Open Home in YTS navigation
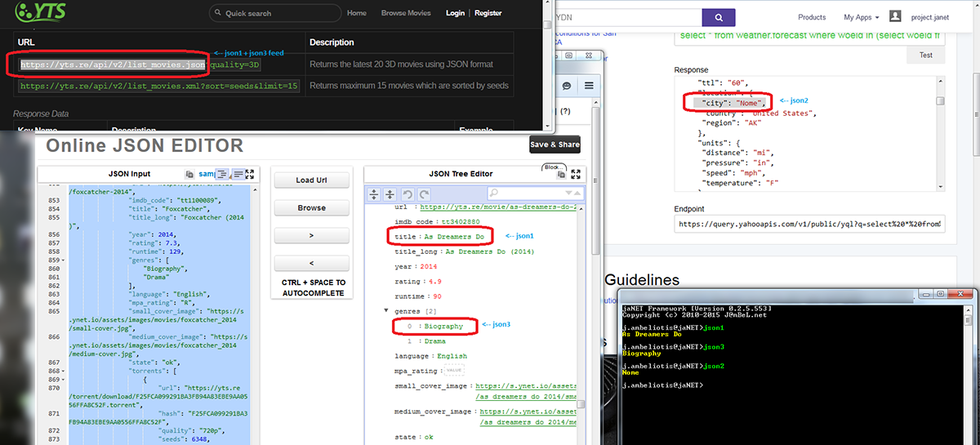This screenshot has height=445, width=980. coord(357,13)
